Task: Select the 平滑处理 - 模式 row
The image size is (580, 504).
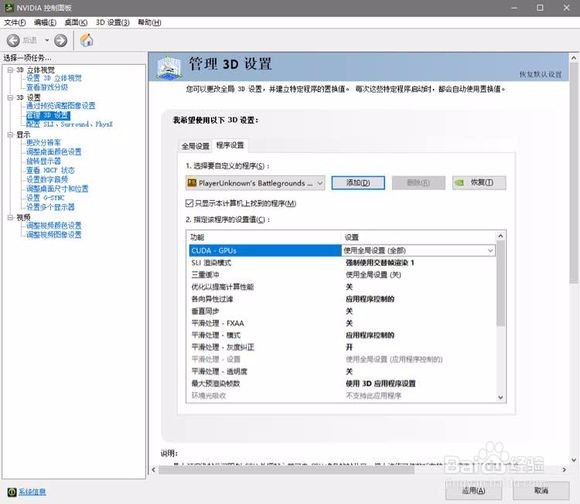Action: [x=342, y=335]
